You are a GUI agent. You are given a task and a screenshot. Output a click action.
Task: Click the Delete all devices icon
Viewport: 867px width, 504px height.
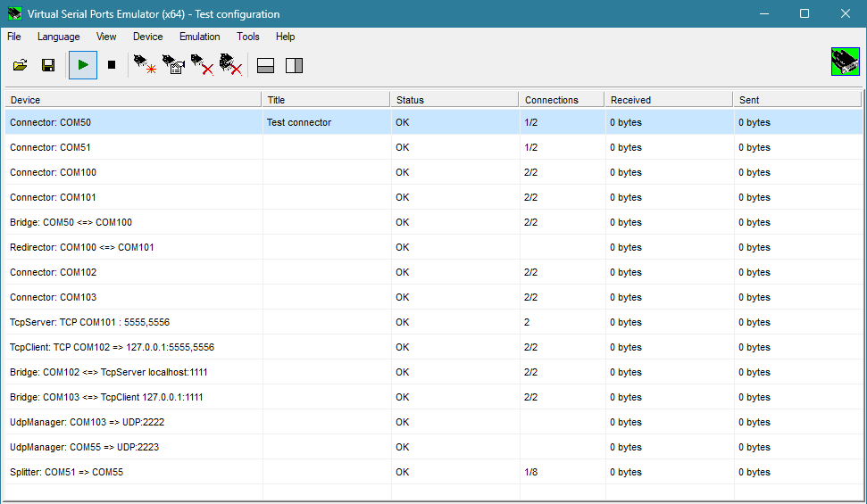230,65
